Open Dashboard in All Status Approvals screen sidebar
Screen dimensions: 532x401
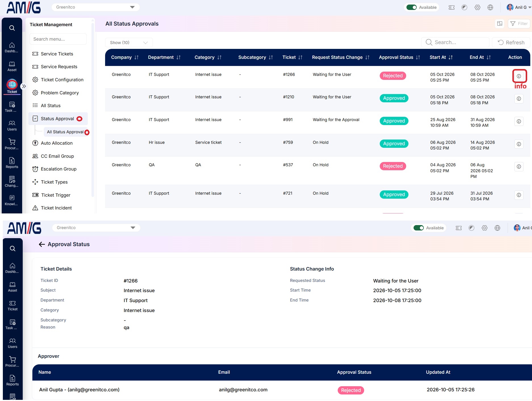coord(12,47)
